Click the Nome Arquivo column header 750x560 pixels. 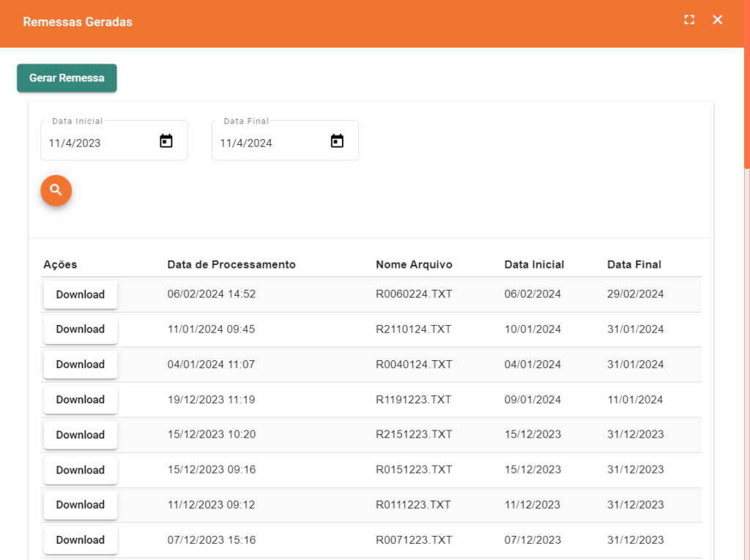[x=414, y=264]
